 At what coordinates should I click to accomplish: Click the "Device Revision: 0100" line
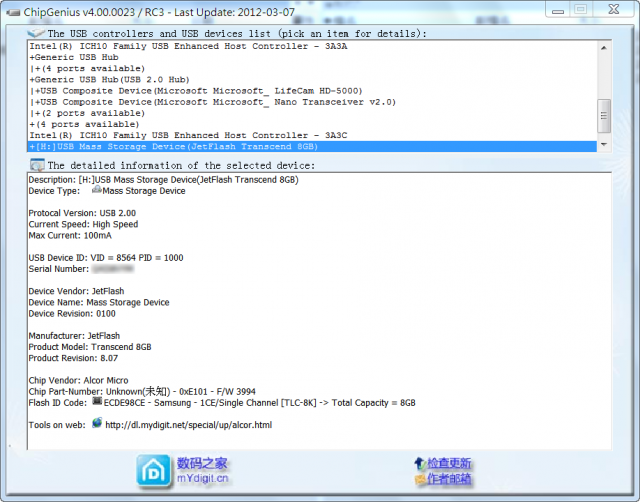(72, 313)
